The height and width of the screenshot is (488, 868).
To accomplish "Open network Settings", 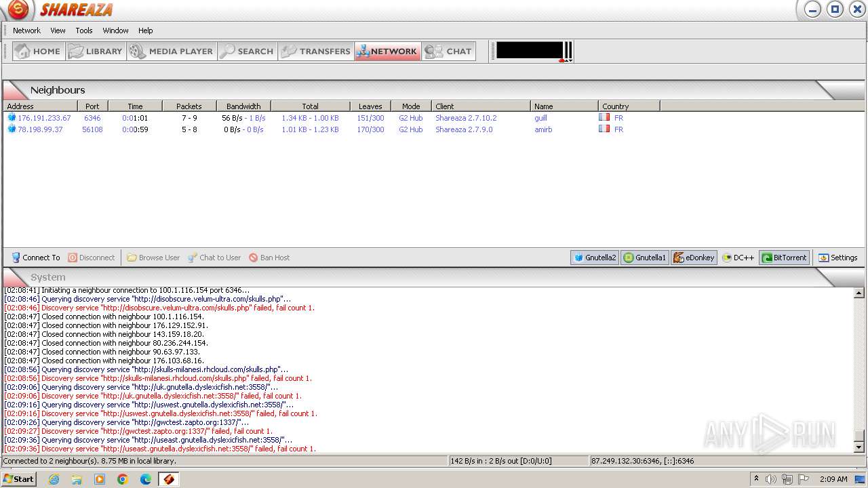I will pyautogui.click(x=838, y=258).
